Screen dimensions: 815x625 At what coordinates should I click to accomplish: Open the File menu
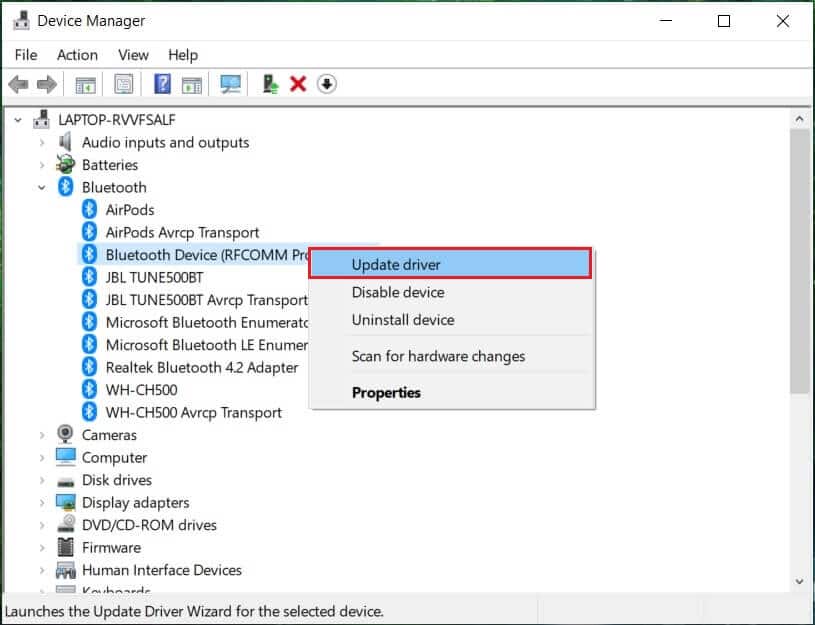click(26, 55)
